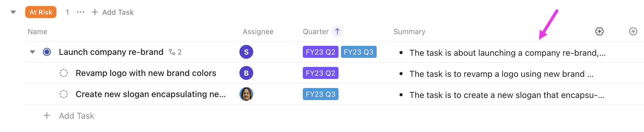Click the blue FY23 Q3 tag on Launch task
644x132 pixels.
coord(358,52)
